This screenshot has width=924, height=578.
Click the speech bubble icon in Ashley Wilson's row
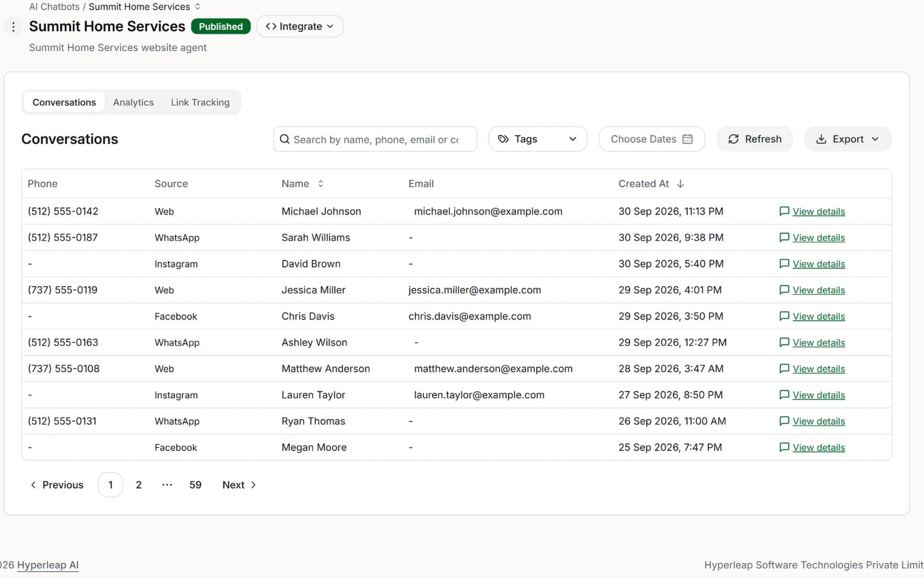784,342
